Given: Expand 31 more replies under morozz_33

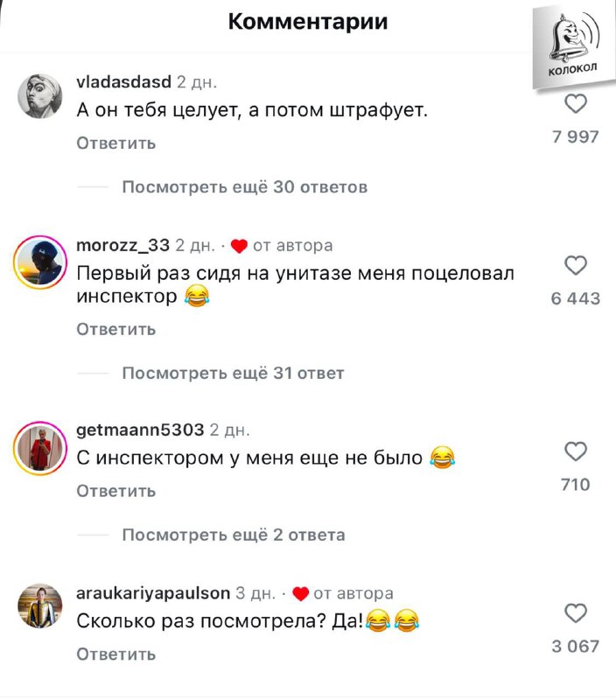Looking at the screenshot, I should click(x=233, y=374).
